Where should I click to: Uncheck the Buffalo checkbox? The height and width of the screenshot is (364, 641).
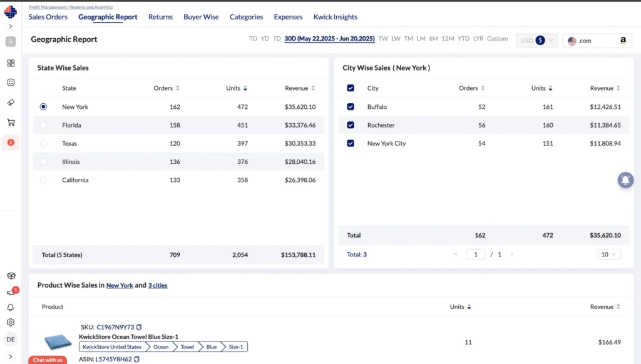351,106
